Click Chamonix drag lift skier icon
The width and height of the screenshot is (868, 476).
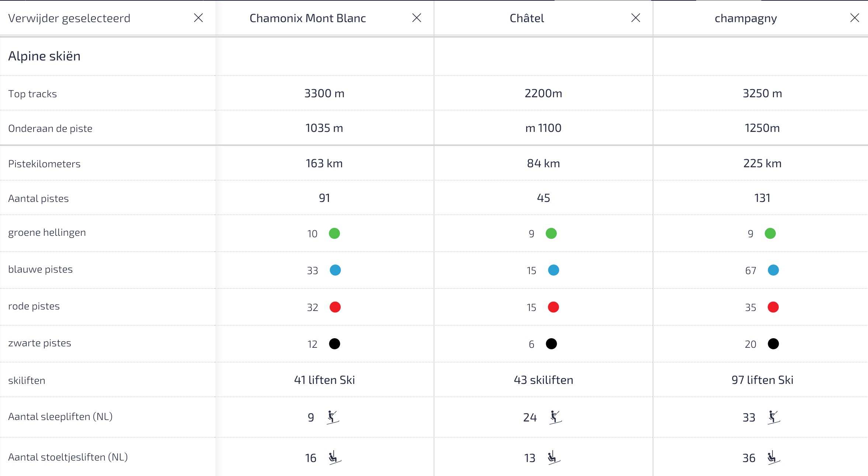tap(333, 417)
